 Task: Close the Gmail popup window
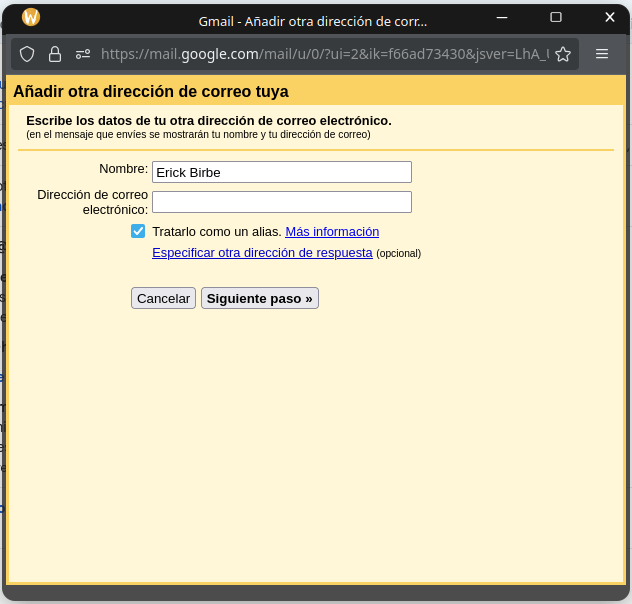tap(609, 17)
